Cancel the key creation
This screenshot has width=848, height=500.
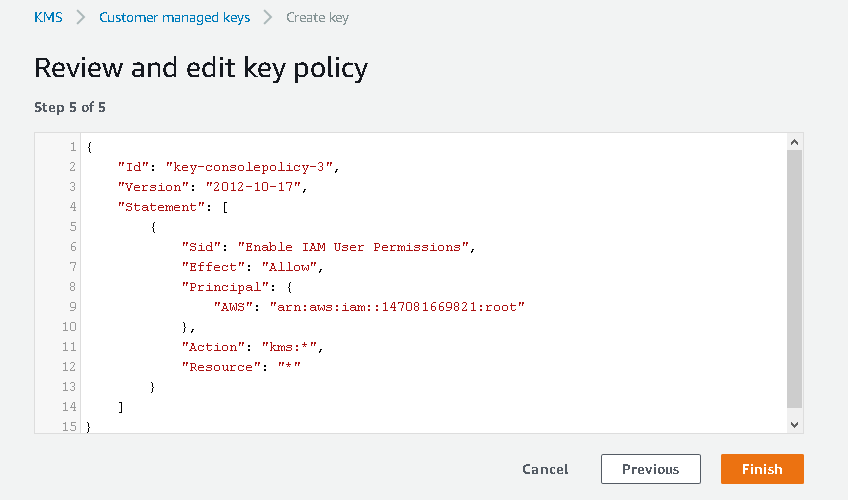(x=545, y=469)
